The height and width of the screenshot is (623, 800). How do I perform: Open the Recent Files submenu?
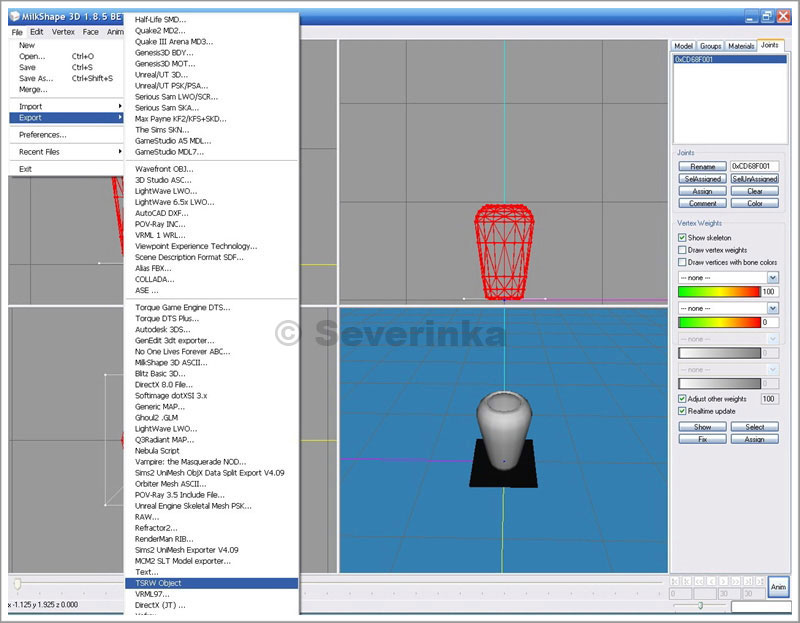click(39, 152)
